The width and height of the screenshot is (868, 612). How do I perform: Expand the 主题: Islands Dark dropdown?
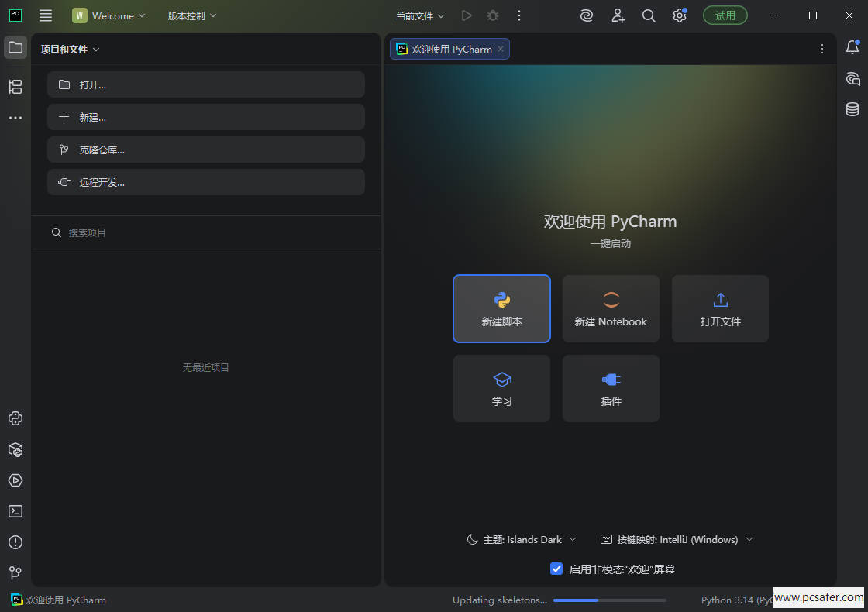click(522, 539)
